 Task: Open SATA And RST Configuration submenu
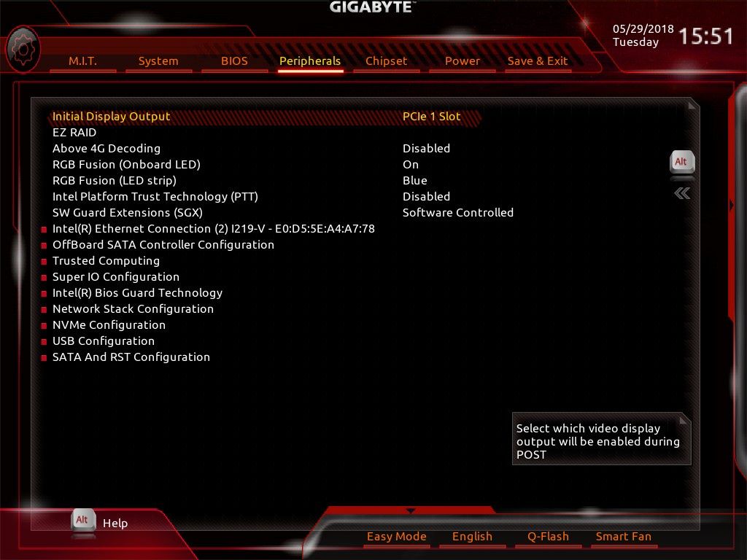click(131, 357)
